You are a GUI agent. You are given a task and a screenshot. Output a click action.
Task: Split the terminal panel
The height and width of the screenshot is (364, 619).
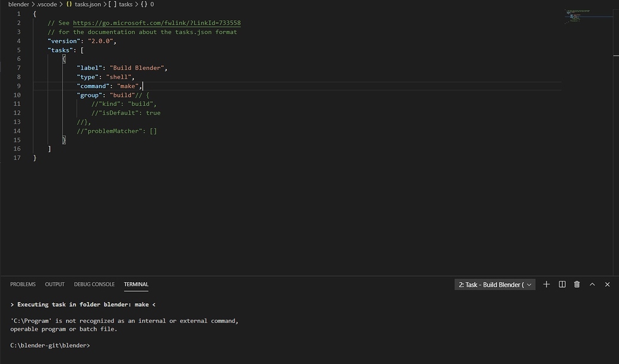(562, 285)
